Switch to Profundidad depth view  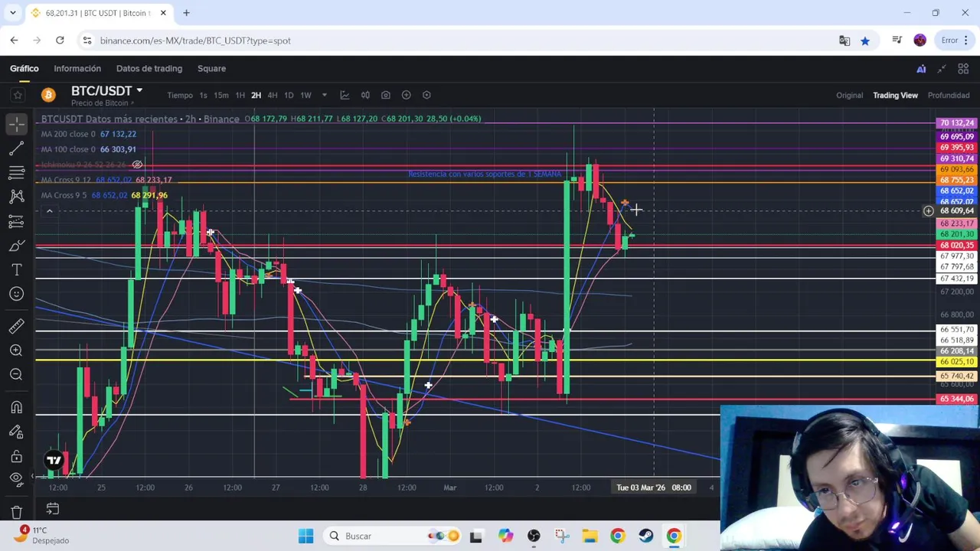pos(949,95)
